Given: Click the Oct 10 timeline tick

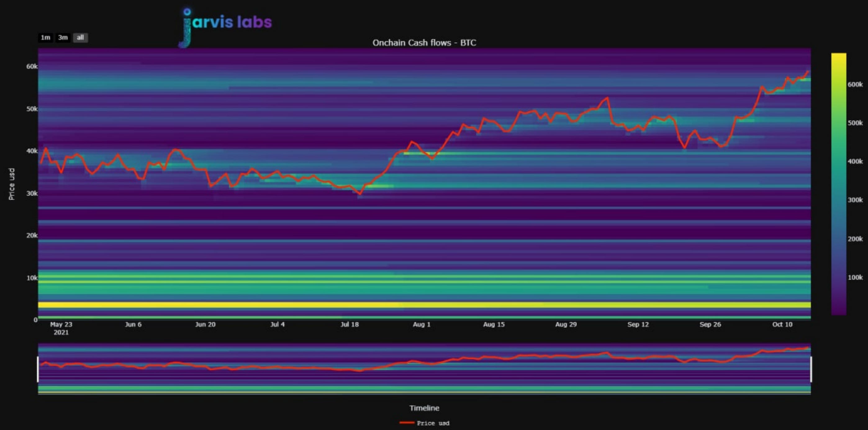Looking at the screenshot, I should pos(782,324).
